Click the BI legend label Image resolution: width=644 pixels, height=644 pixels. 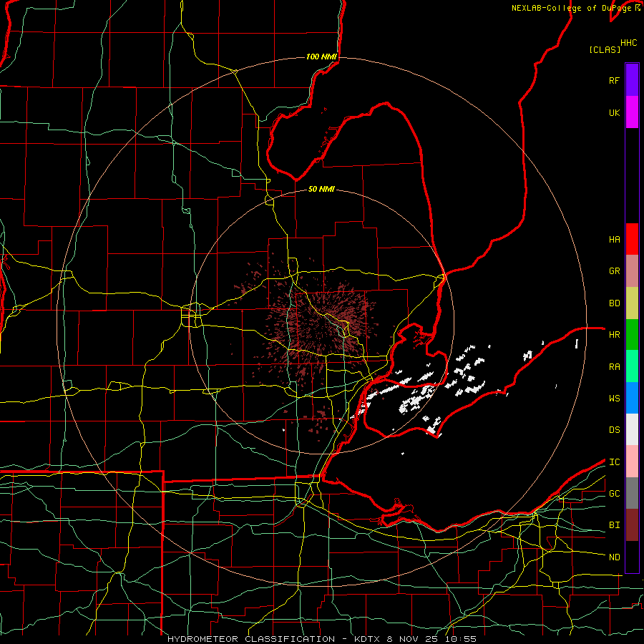pyautogui.click(x=614, y=525)
